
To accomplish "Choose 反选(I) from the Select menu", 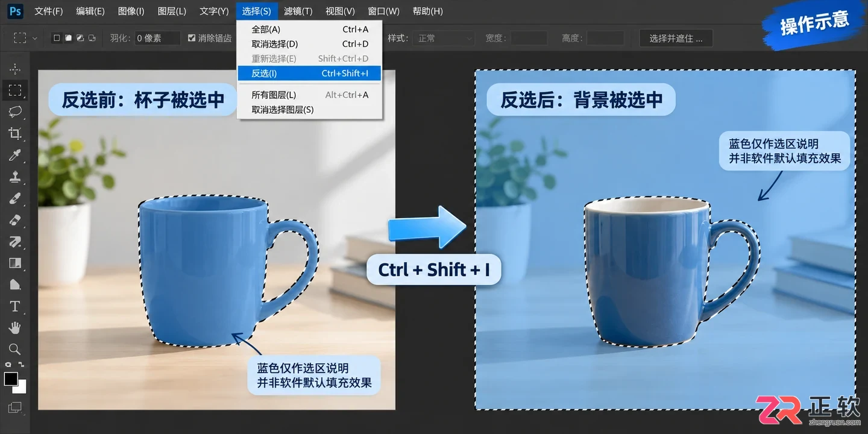I will tap(309, 73).
